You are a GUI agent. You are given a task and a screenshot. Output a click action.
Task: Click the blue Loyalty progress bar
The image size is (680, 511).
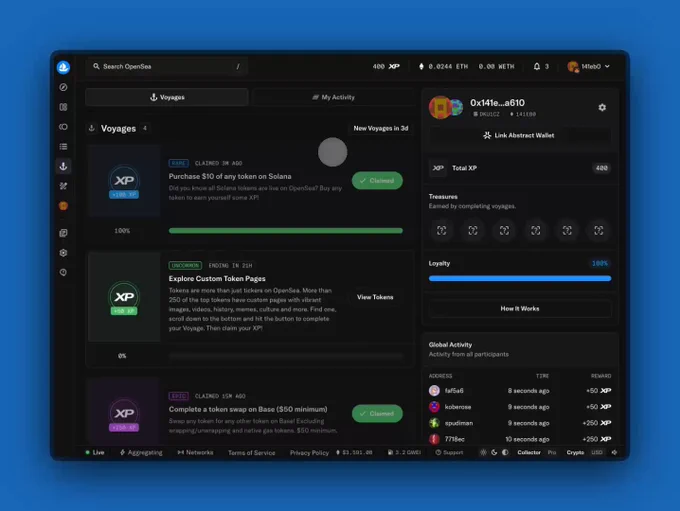coord(520,278)
